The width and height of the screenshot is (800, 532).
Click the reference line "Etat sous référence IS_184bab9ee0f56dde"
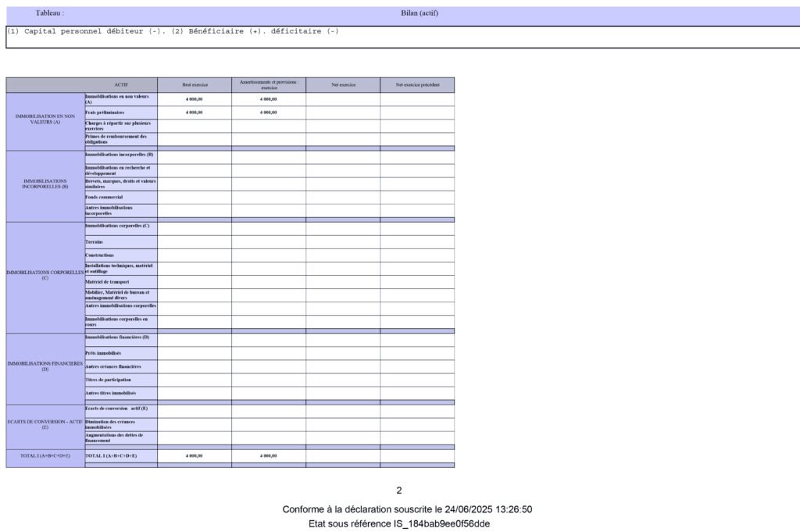399,523
